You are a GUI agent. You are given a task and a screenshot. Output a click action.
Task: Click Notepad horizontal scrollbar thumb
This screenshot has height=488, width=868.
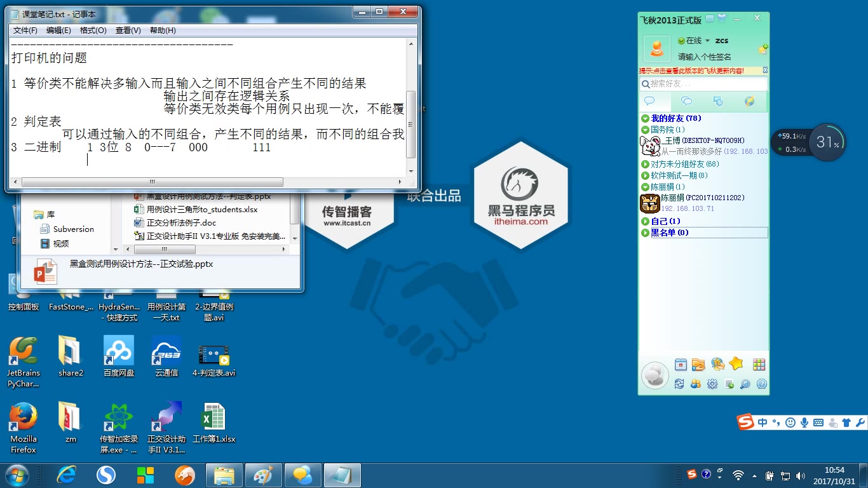point(153,182)
